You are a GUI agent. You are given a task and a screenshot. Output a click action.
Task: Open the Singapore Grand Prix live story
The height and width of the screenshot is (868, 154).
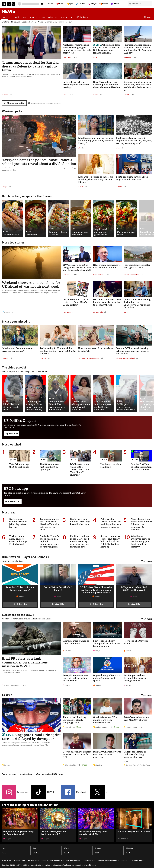[31, 737]
